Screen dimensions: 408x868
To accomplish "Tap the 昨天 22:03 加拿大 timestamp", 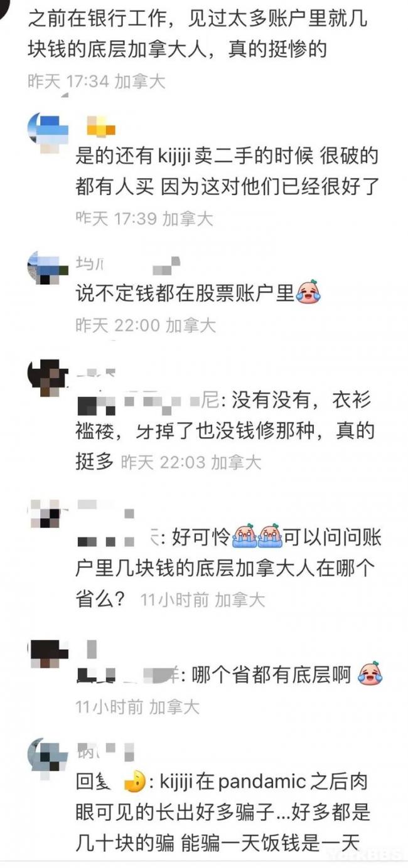I will [x=191, y=462].
